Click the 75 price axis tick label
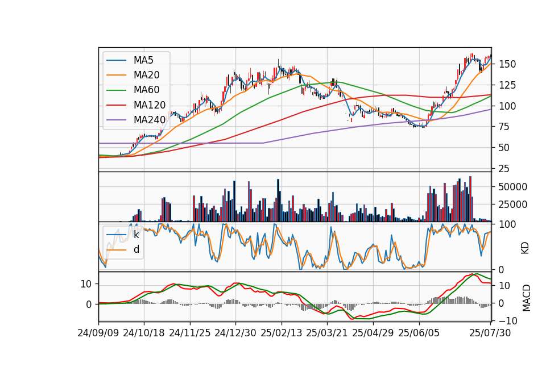Viewport: 546px width, 392px height. [x=504, y=127]
